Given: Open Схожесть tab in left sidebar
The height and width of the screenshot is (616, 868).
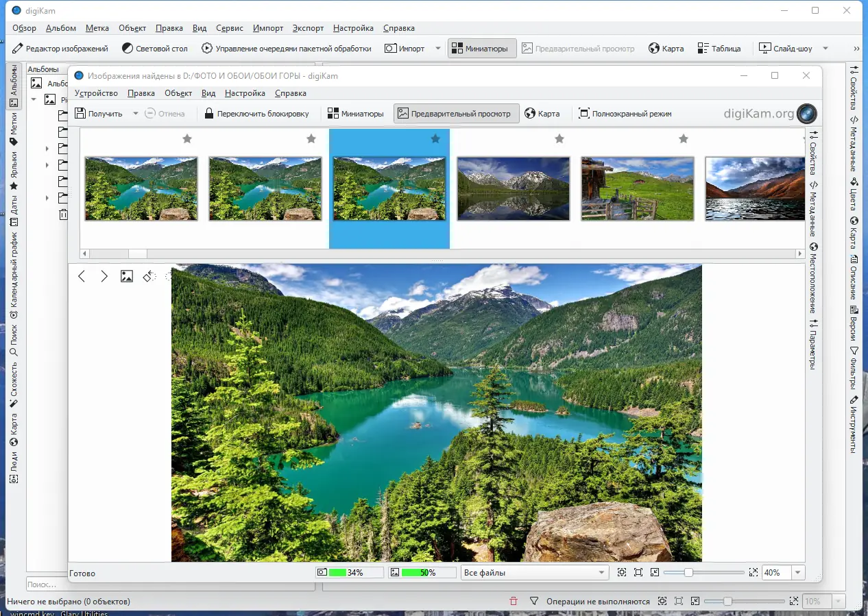Looking at the screenshot, I should click(13, 384).
